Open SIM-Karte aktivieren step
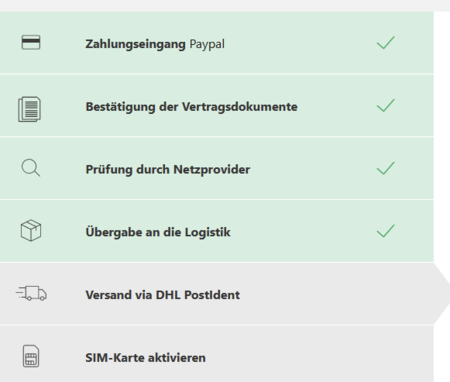This screenshot has height=382, width=450. click(x=217, y=354)
